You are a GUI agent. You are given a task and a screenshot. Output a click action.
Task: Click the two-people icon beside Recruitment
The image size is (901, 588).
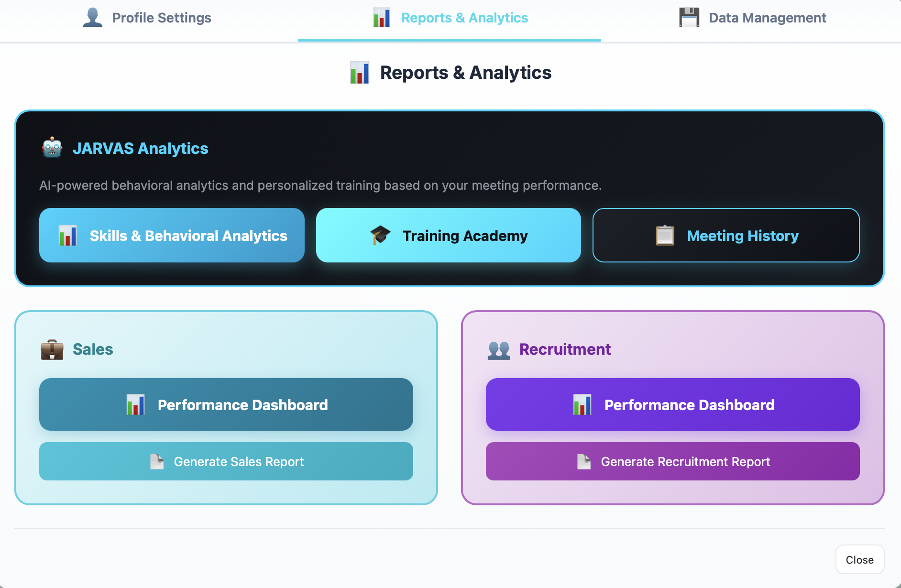click(x=499, y=349)
